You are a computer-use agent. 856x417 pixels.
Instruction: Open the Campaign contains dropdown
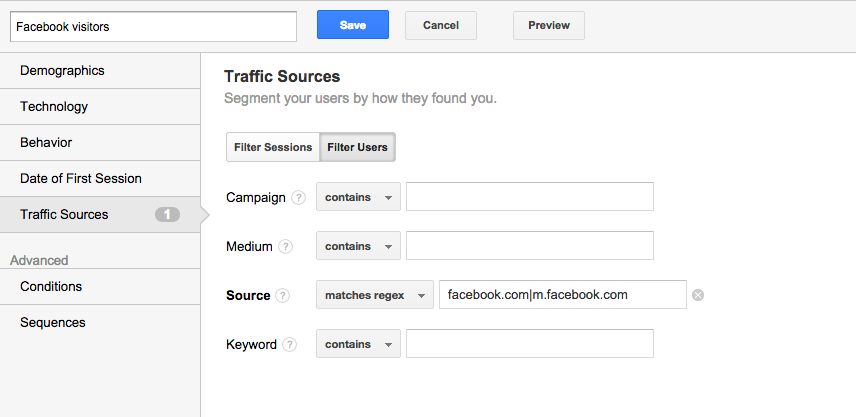tap(358, 197)
